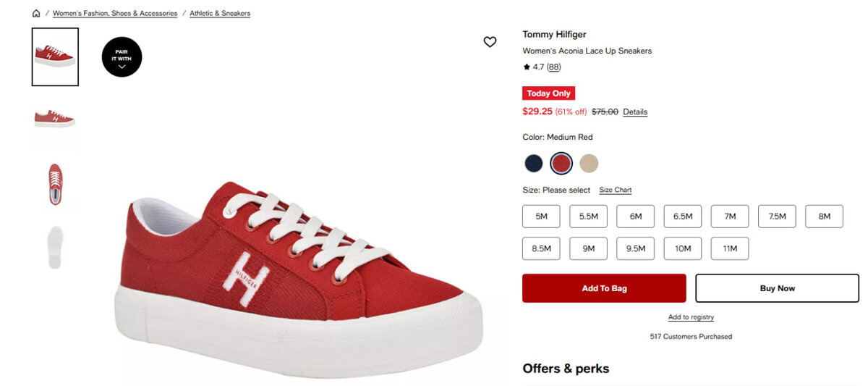Open the 88 reviews link
The image size is (868, 386).
(x=553, y=67)
